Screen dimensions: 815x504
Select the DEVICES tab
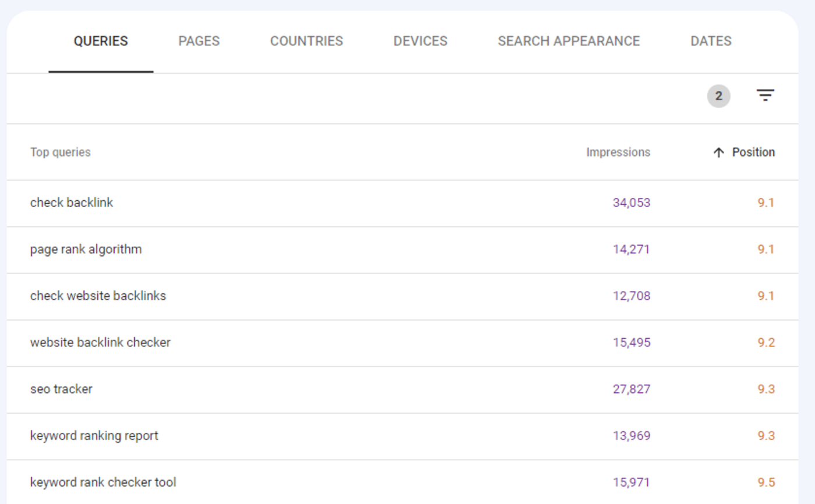(420, 41)
